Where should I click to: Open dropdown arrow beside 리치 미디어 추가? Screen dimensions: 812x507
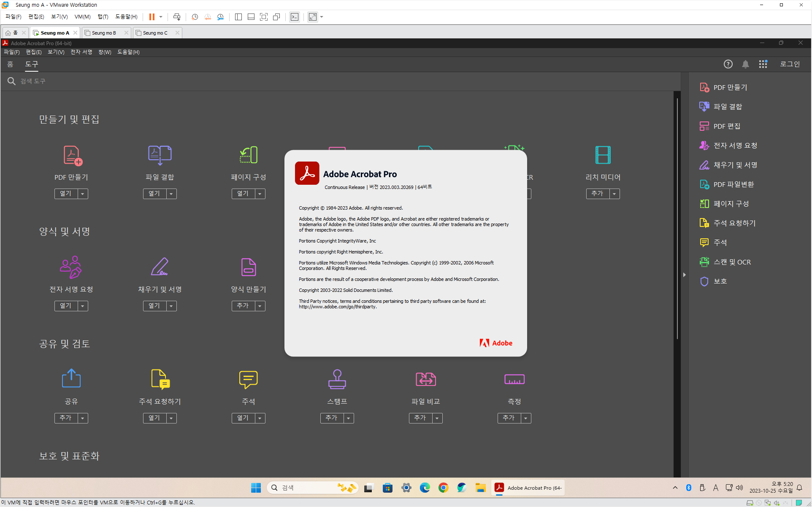point(614,194)
